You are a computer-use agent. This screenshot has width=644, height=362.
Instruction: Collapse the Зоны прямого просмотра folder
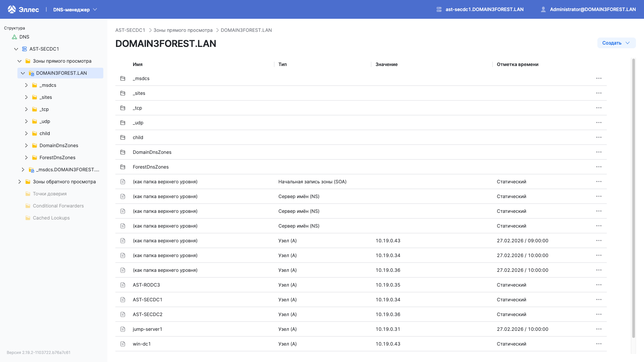tap(19, 61)
